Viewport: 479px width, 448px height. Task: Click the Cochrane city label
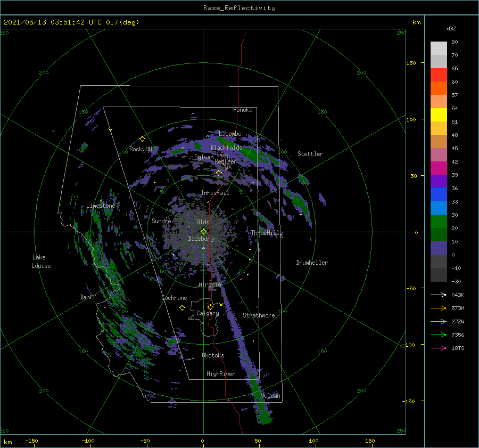click(x=174, y=298)
